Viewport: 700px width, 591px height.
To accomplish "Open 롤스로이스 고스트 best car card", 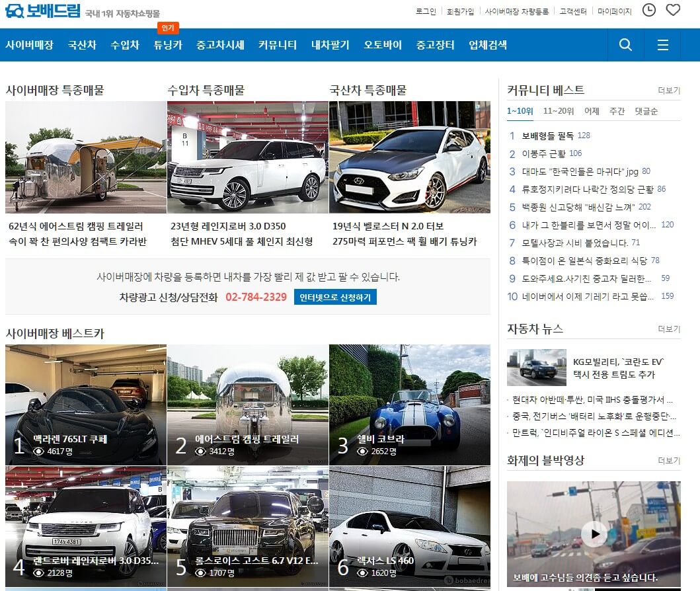I will coord(248,527).
